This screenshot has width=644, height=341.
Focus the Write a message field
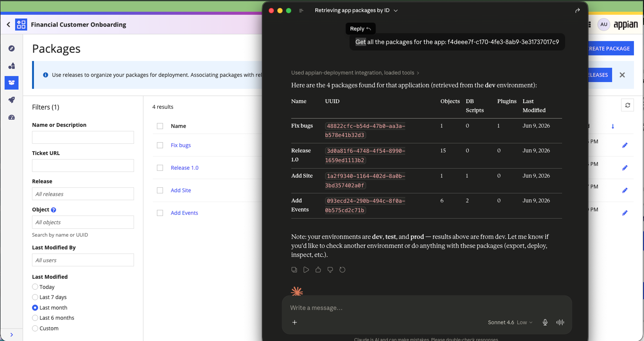click(426, 308)
